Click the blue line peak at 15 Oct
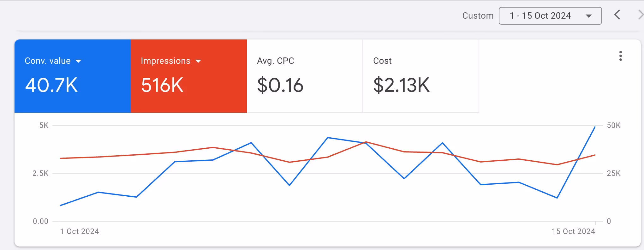 click(595, 126)
